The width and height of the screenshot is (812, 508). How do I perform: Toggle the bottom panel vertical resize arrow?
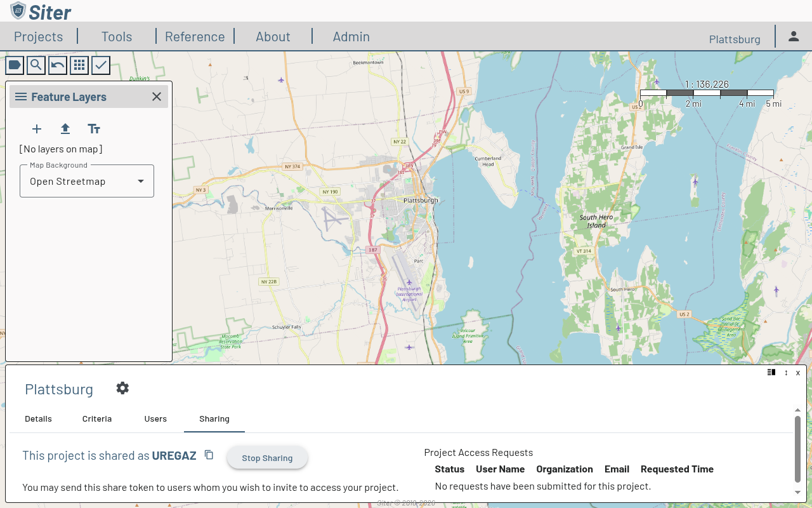click(x=786, y=373)
